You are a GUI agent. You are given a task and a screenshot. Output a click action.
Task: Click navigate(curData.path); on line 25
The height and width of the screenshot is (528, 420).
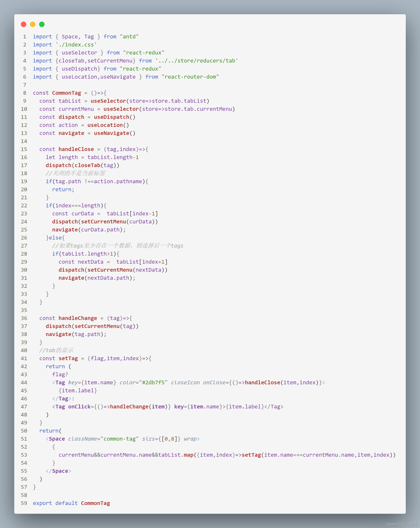[x=89, y=230]
